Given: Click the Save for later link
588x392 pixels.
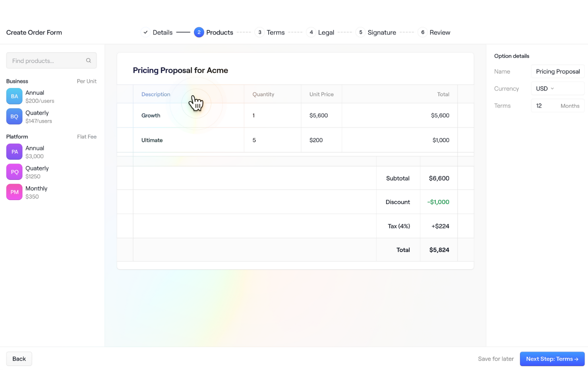Looking at the screenshot, I should [495, 359].
